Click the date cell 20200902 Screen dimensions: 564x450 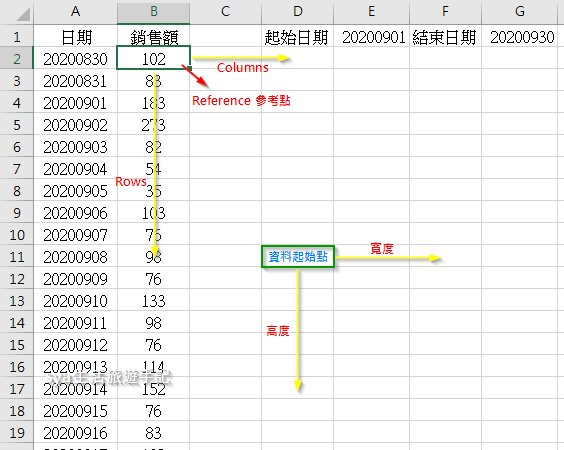(76, 125)
